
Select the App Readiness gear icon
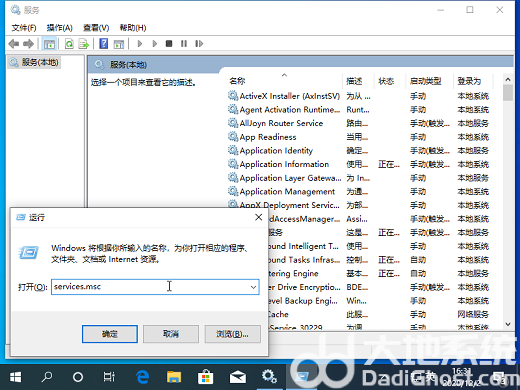tap(233, 137)
